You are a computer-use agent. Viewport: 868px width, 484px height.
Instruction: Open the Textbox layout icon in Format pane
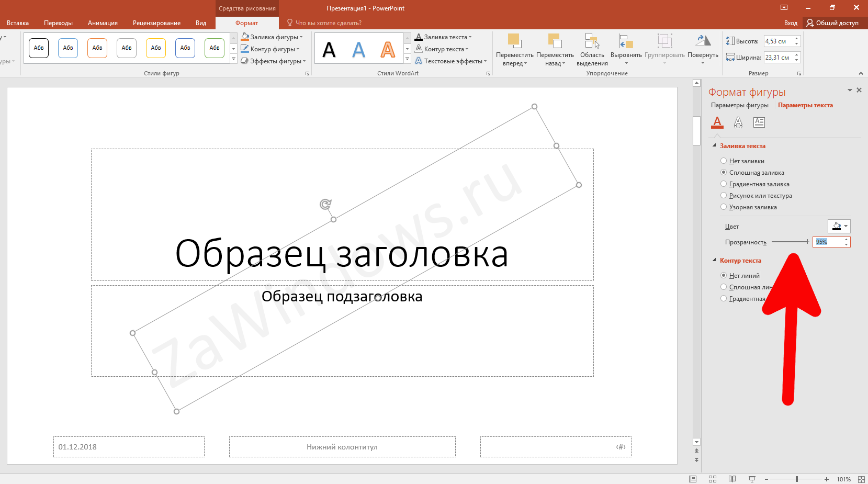click(759, 122)
